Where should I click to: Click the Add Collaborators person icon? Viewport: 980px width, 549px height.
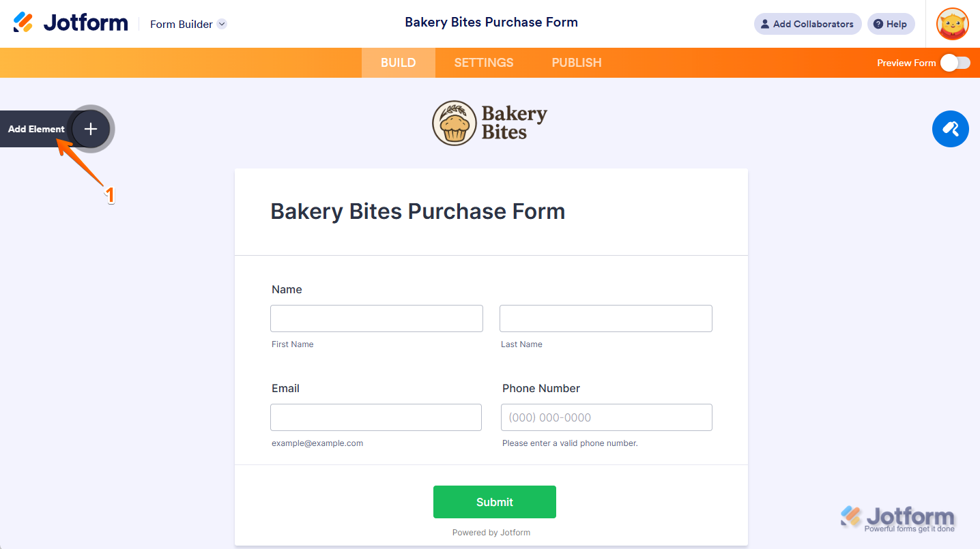(x=764, y=24)
